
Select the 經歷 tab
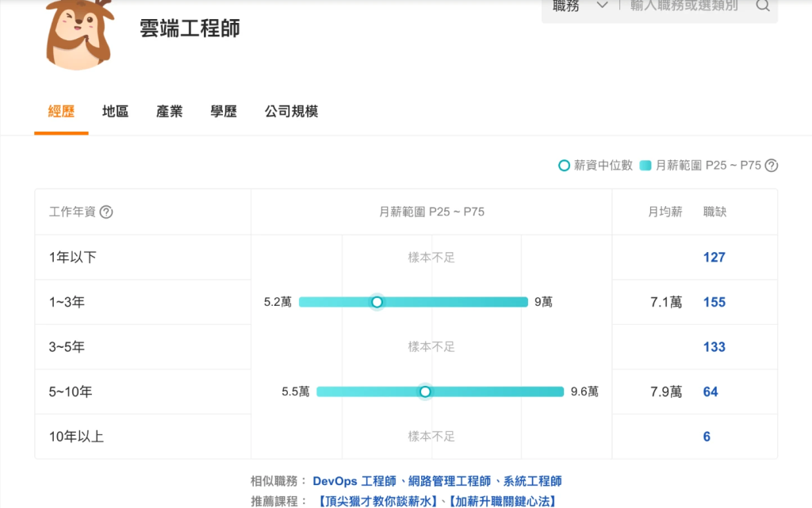tap(61, 111)
